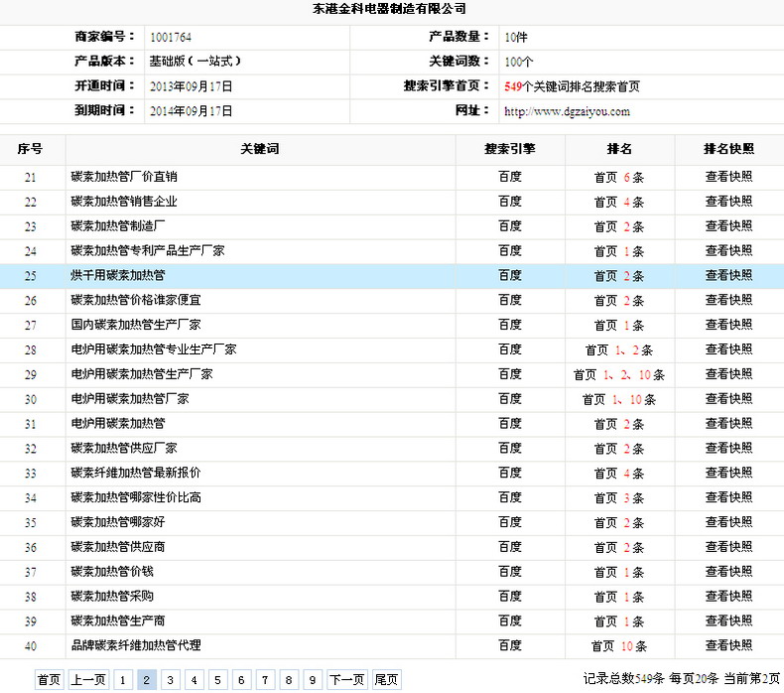Jump to page 4
This screenshot has height=693, width=784.
(194, 679)
